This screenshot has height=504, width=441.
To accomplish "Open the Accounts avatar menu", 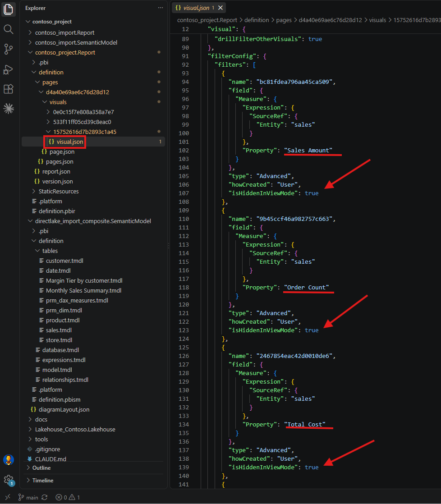I will [x=9, y=460].
